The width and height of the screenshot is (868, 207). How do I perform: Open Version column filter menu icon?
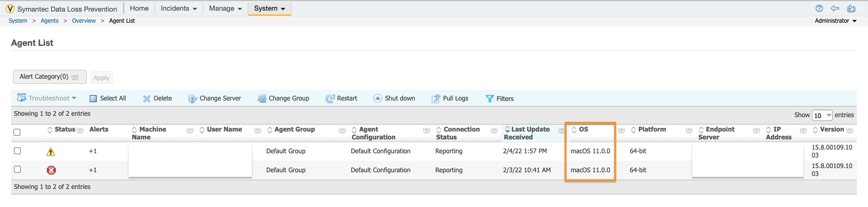tap(849, 130)
